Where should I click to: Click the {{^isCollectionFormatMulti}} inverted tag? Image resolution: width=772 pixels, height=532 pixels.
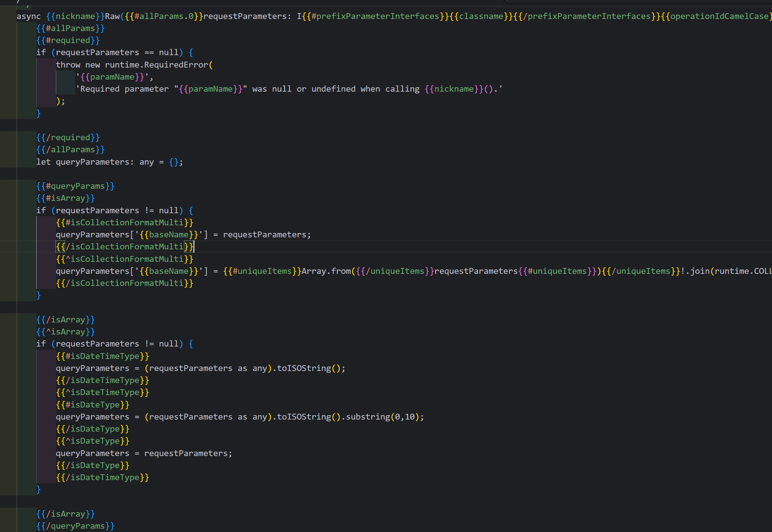[124, 259]
